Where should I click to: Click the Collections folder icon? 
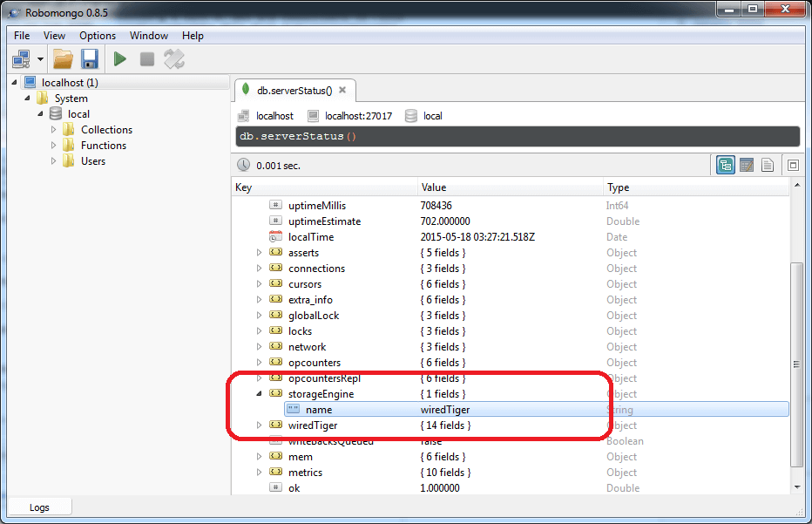pyautogui.click(x=68, y=129)
